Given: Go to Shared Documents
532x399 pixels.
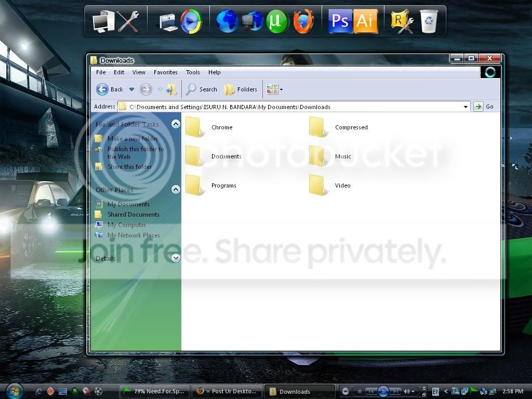Looking at the screenshot, I should click(x=134, y=215).
